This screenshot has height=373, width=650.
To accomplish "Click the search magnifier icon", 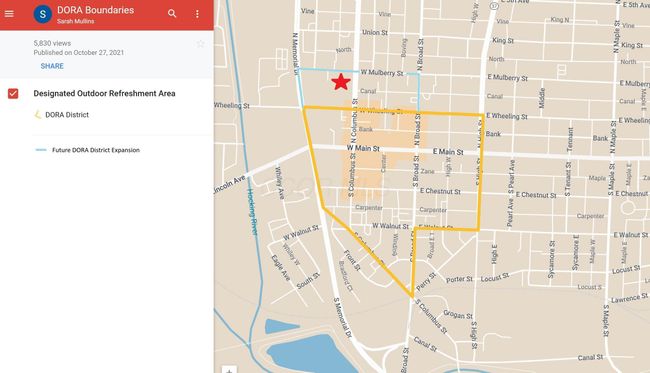I will coord(172,14).
